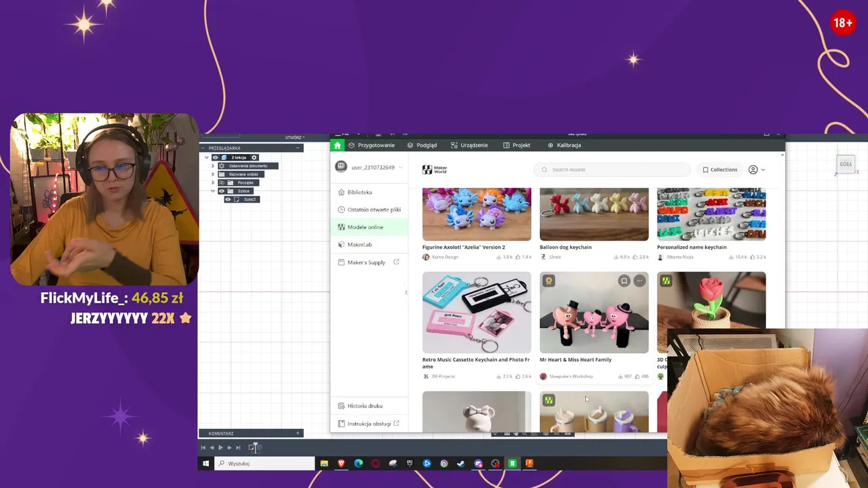The width and height of the screenshot is (868, 488).
Task: Click the activate radio button on 2 lekcja
Action: coord(254,157)
